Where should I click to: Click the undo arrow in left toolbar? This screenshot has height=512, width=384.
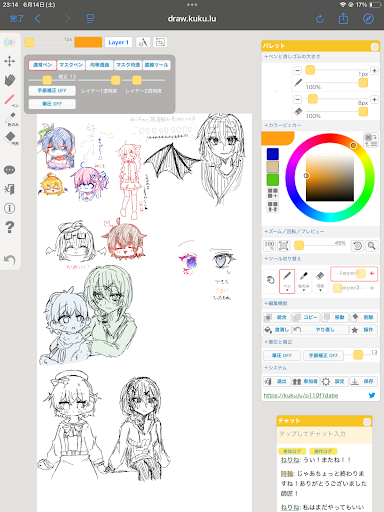tap(9, 259)
